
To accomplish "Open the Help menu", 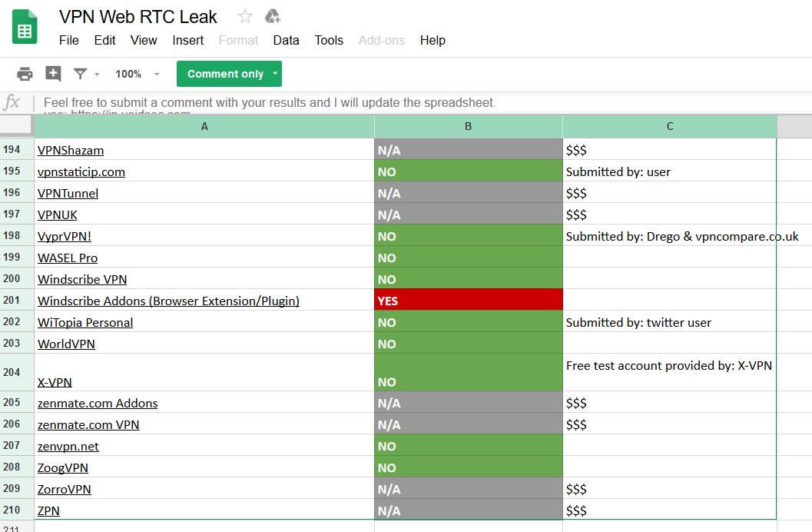I will pos(433,41).
